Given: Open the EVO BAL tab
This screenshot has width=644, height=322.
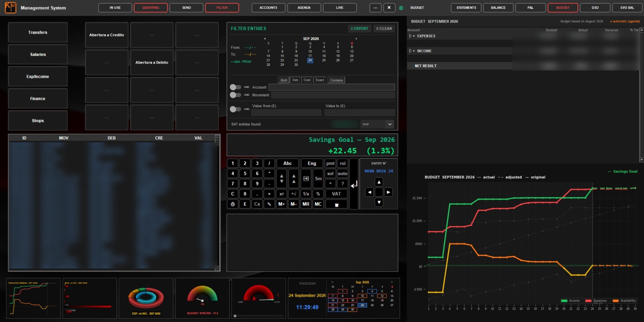Looking at the screenshot, I should tap(627, 8).
